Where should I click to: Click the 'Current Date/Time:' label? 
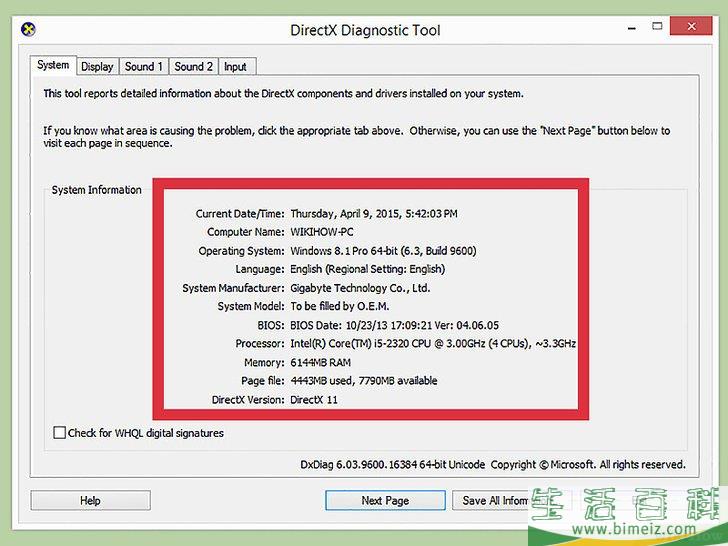pos(240,214)
